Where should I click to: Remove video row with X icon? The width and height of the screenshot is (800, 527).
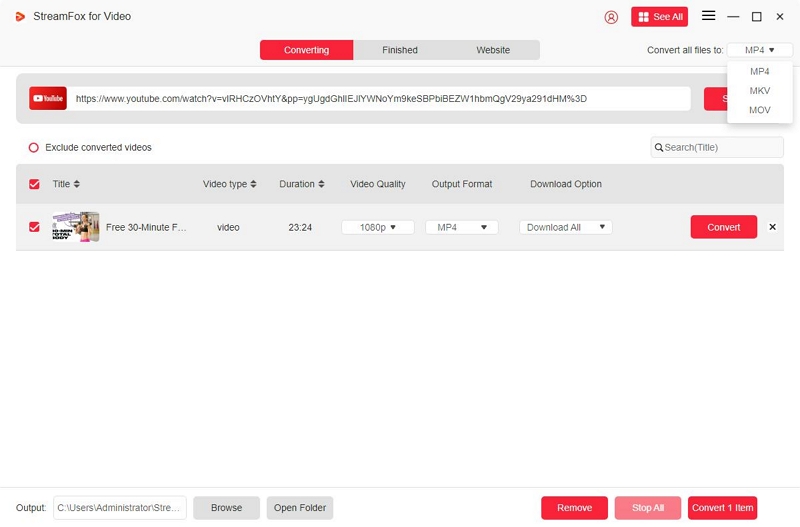pos(772,227)
